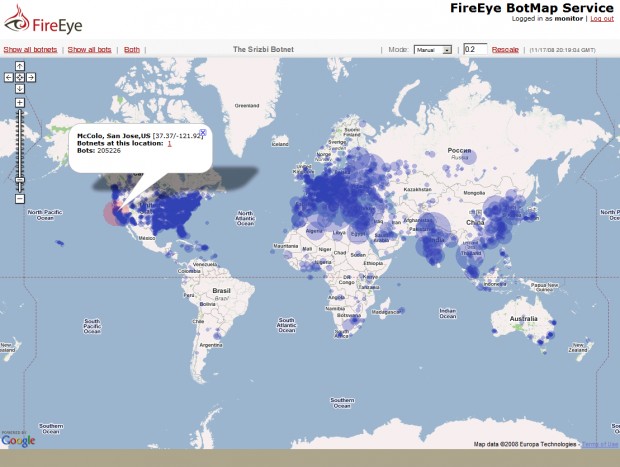Image resolution: width=620 pixels, height=467 pixels.
Task: Pan the map up with the arrow
Action: pyautogui.click(x=20, y=66)
